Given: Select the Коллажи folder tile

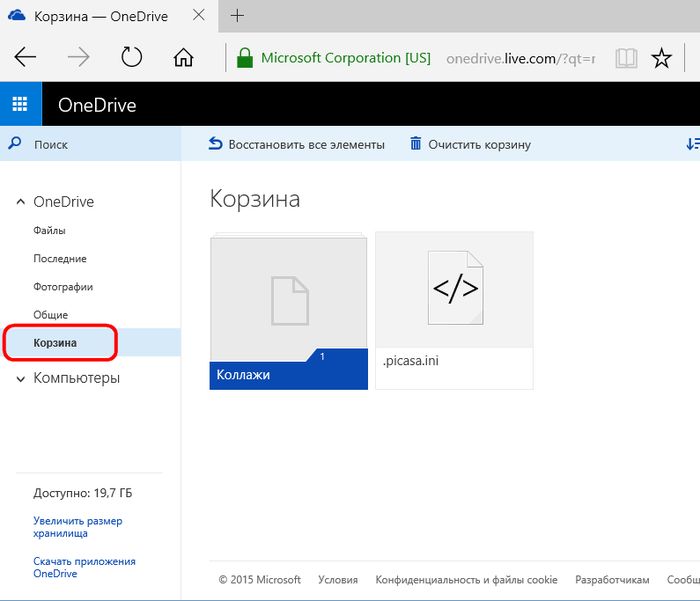Looking at the screenshot, I should point(288,310).
